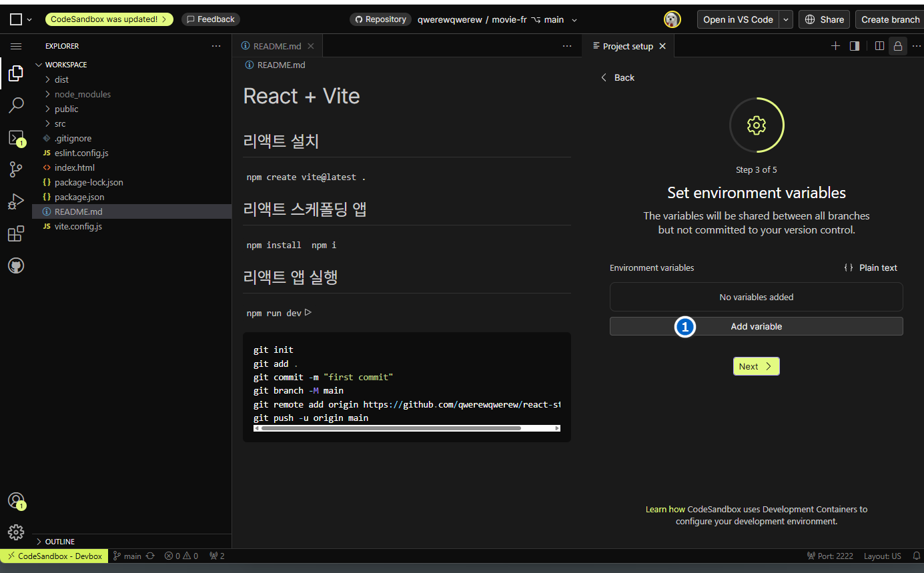This screenshot has width=924, height=573.
Task: Open the Extensions view icon
Action: coord(16,233)
